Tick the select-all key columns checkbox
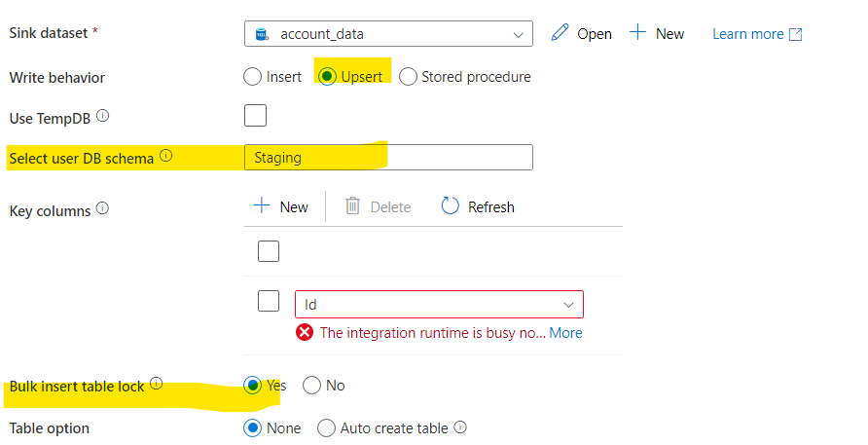The image size is (868, 445). tap(269, 251)
